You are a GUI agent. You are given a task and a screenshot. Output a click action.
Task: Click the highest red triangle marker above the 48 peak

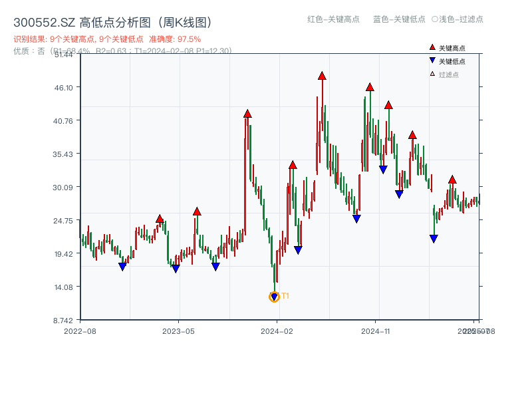[321, 74]
